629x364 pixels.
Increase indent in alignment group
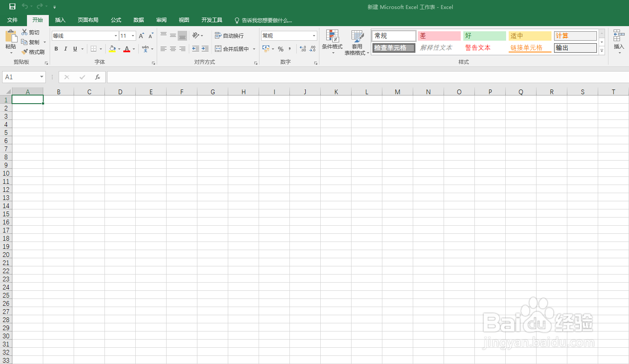click(205, 49)
